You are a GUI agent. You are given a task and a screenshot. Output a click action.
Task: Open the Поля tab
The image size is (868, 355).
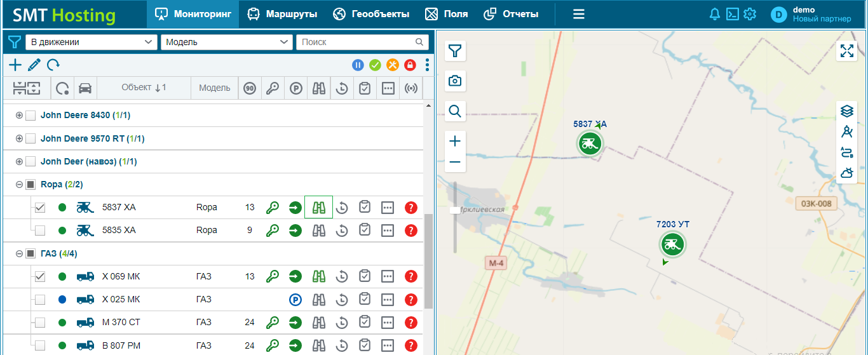coord(446,14)
